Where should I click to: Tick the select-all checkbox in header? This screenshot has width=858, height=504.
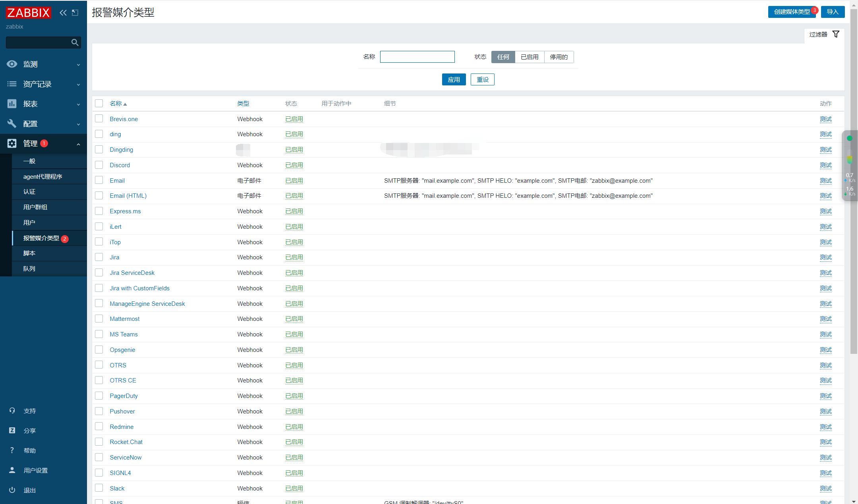pyautogui.click(x=99, y=103)
